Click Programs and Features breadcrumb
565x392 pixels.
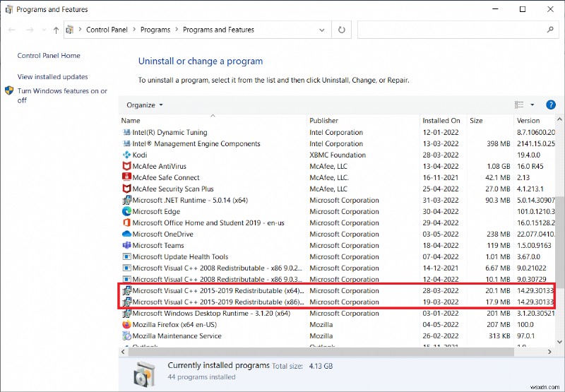coord(218,30)
